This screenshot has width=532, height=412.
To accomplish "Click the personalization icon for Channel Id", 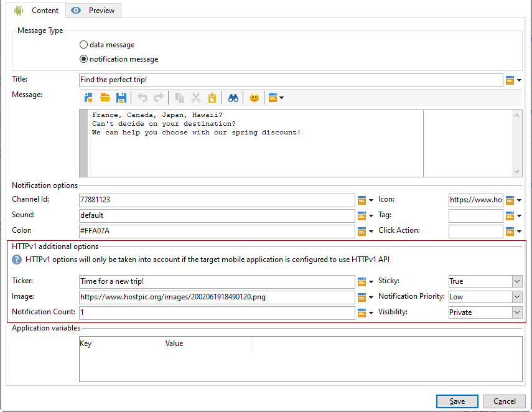I will [x=362, y=200].
